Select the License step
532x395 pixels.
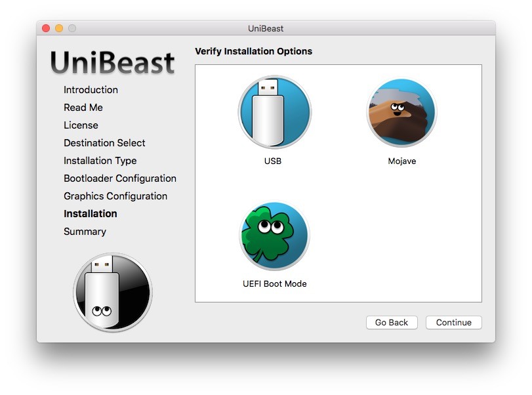pyautogui.click(x=81, y=125)
